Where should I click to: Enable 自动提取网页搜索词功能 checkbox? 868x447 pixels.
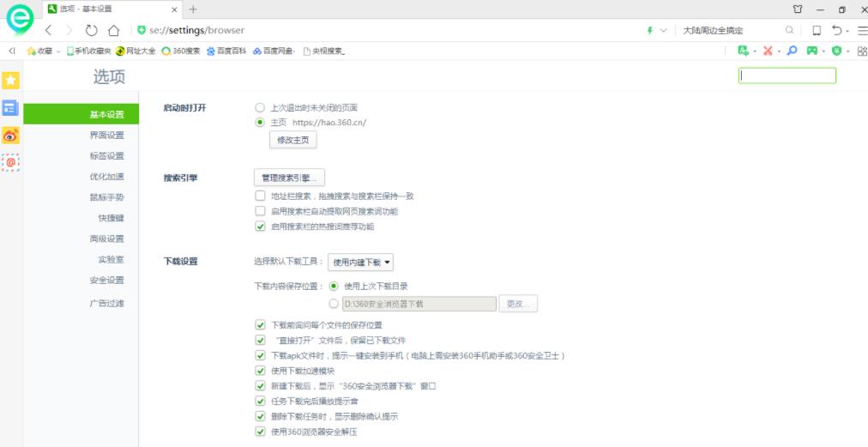(x=260, y=211)
